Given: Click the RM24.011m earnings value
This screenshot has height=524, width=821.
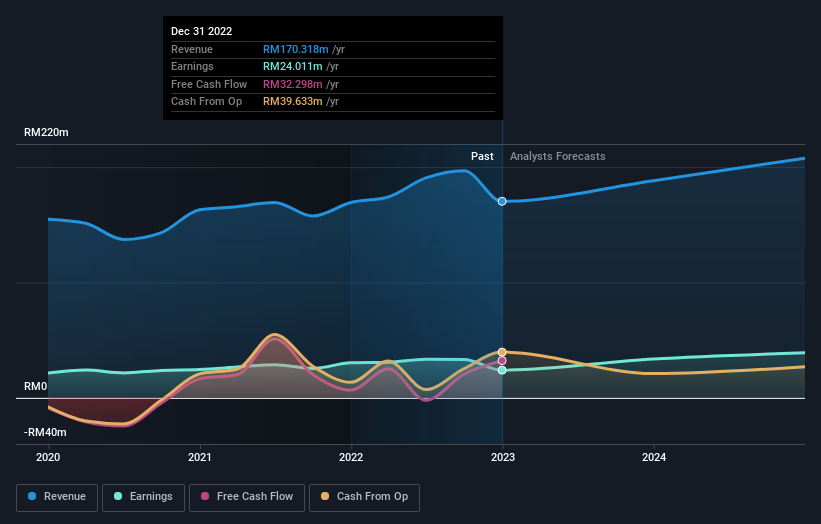Looking at the screenshot, I should click(293, 66).
